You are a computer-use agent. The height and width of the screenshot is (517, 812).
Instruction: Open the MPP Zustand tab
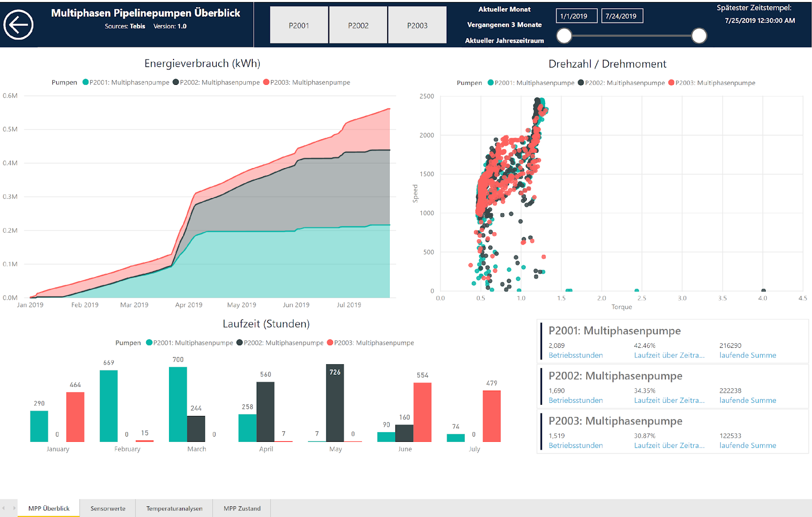242,508
